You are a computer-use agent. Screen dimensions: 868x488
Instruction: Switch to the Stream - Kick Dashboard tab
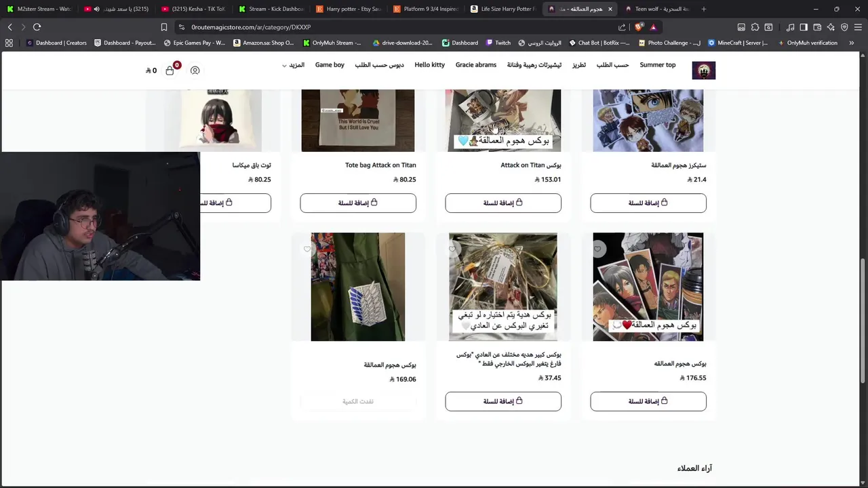click(x=271, y=9)
